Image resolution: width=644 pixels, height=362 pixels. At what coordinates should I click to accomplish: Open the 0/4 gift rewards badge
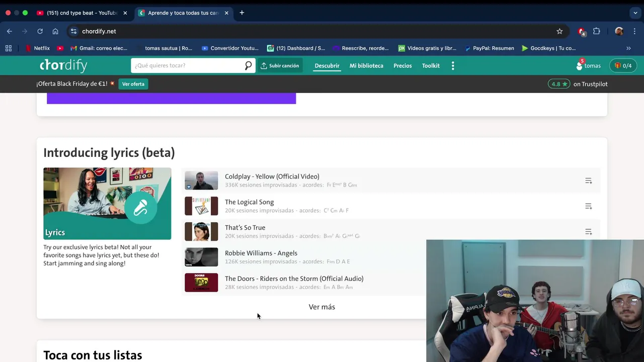(623, 65)
